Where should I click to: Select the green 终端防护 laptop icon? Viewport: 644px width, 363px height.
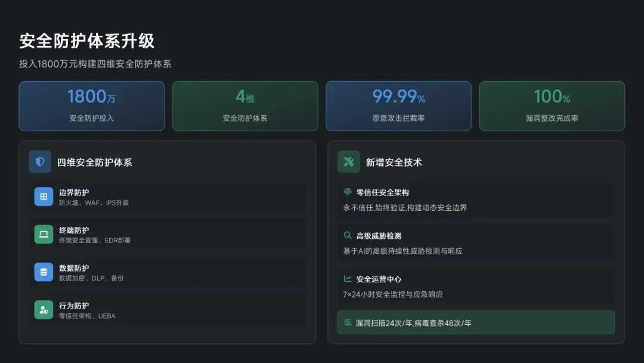[x=44, y=234]
